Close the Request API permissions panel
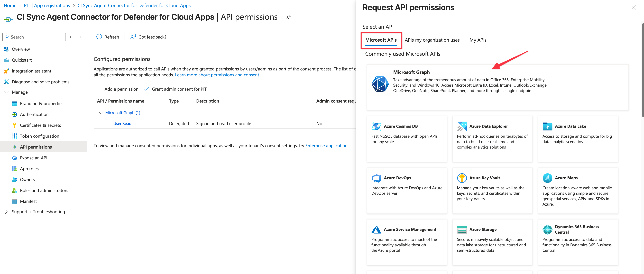This screenshot has height=274, width=644. pos(633,7)
